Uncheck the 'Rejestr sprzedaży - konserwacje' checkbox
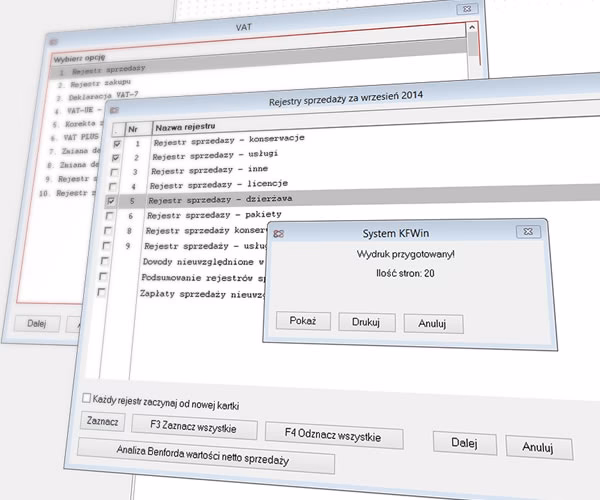The height and width of the screenshot is (500, 600). tap(118, 143)
